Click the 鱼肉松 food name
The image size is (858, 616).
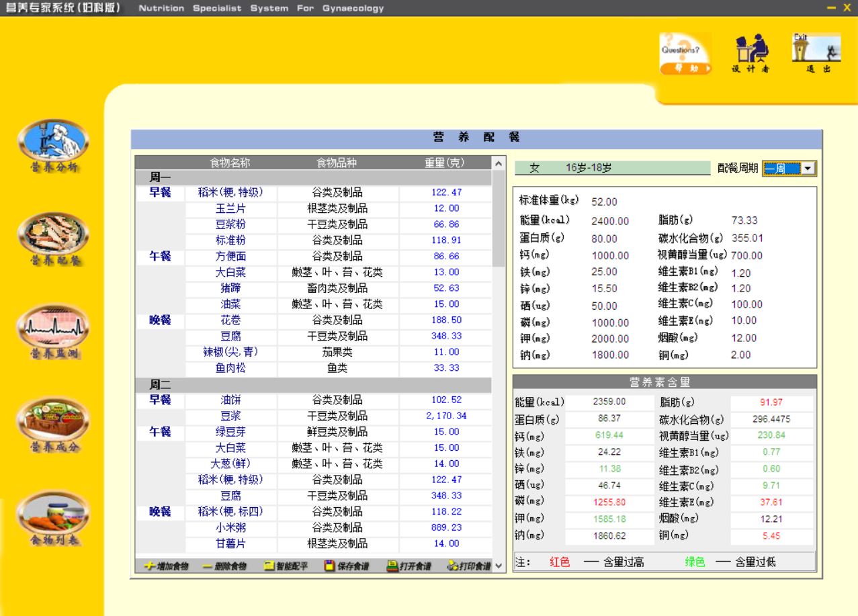point(230,368)
